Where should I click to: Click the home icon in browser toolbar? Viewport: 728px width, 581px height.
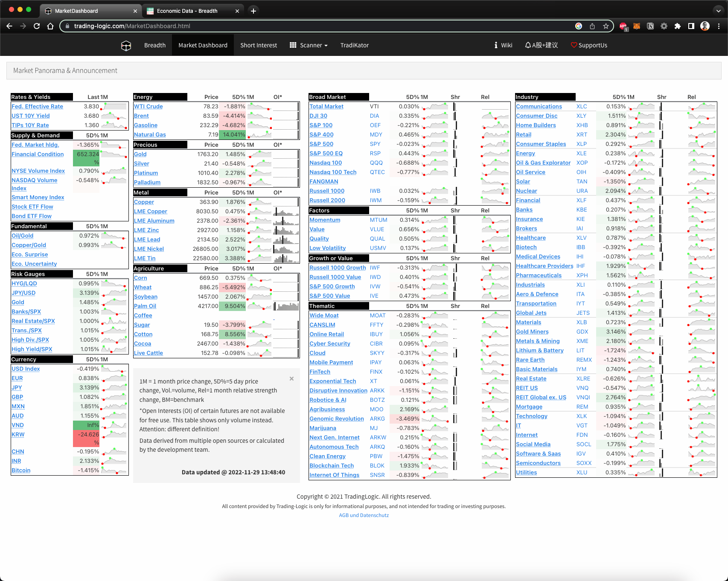(x=50, y=26)
